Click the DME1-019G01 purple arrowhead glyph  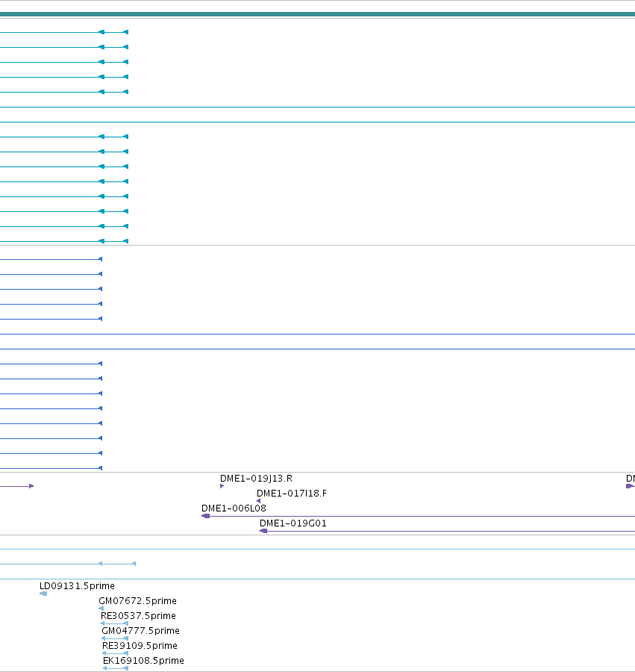(263, 531)
